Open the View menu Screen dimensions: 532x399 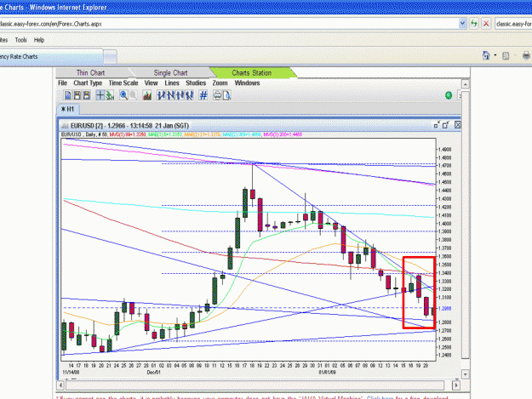tap(151, 83)
